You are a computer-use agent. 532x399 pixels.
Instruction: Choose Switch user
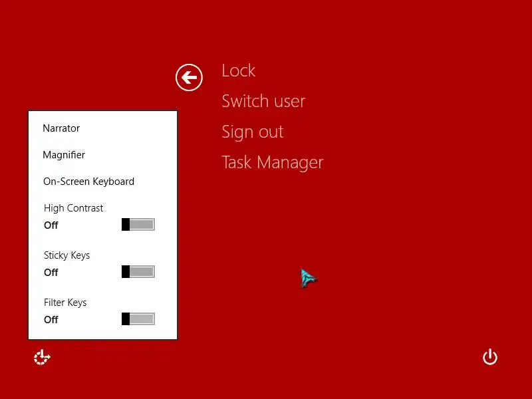pos(263,101)
